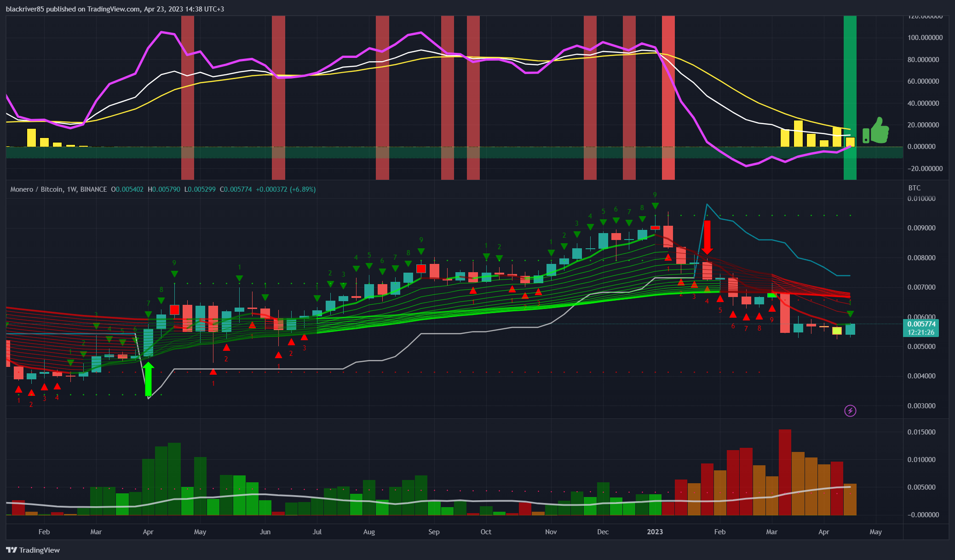Viewport: 955px width, 560px height.
Task: Click the bar countdown 12:21:26
Action: [x=921, y=332]
